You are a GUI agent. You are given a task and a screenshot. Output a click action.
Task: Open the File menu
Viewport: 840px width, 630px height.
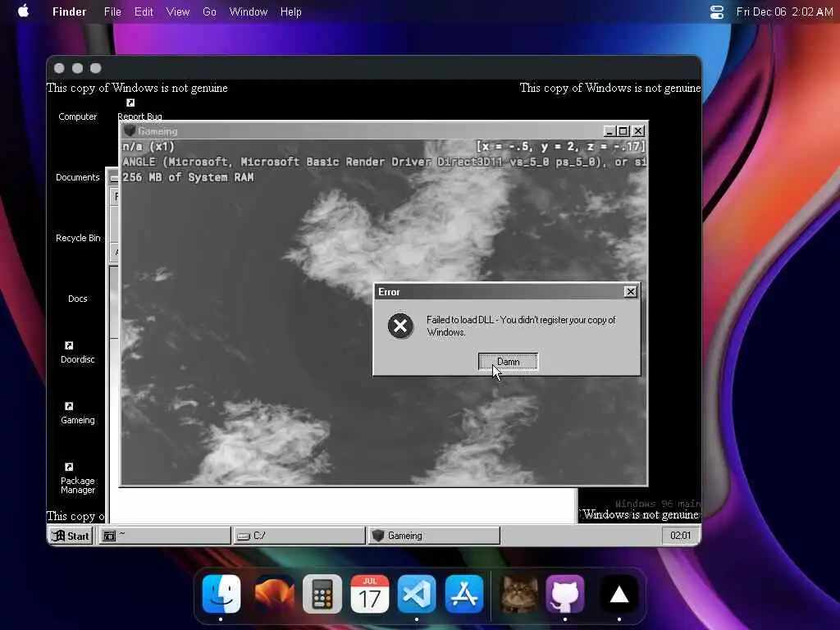[112, 11]
